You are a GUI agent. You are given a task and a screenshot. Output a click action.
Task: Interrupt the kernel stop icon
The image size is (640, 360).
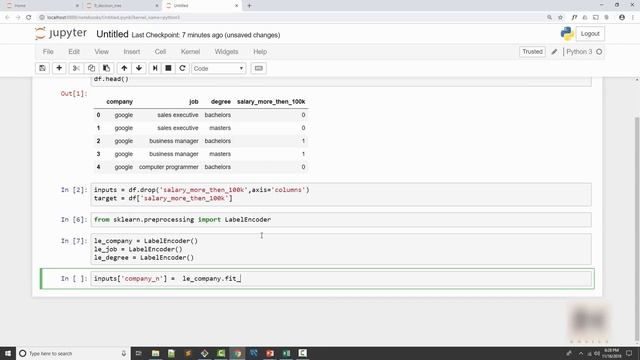click(168, 68)
